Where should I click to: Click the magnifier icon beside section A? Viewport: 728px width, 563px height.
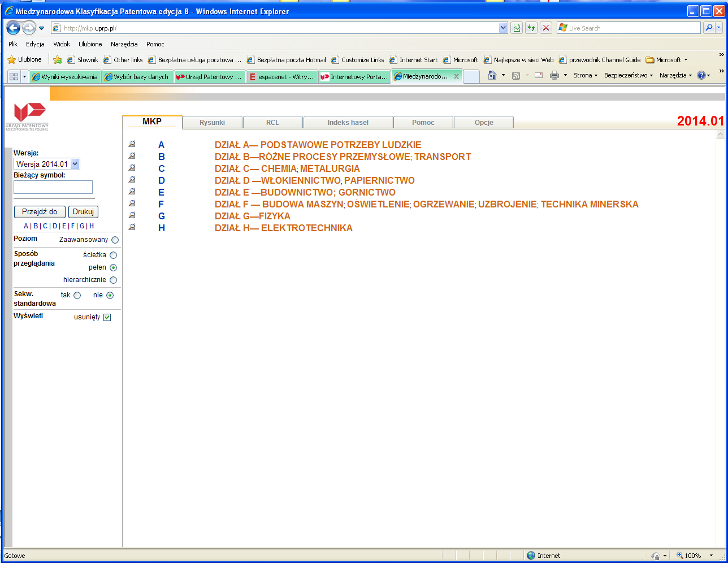tap(132, 144)
